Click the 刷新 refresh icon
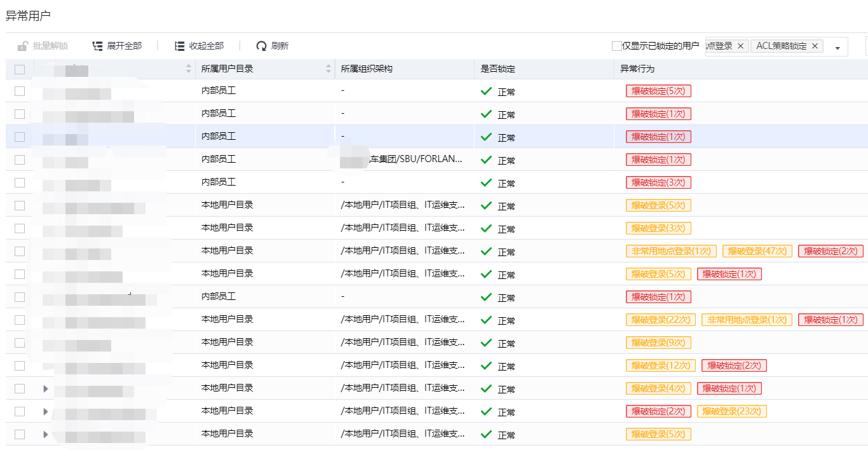The image size is (868, 450). coord(261,46)
